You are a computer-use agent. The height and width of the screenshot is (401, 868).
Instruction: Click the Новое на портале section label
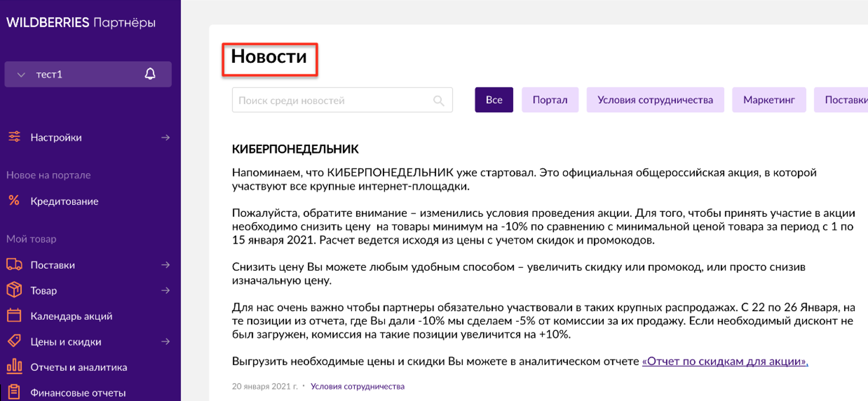click(x=48, y=175)
